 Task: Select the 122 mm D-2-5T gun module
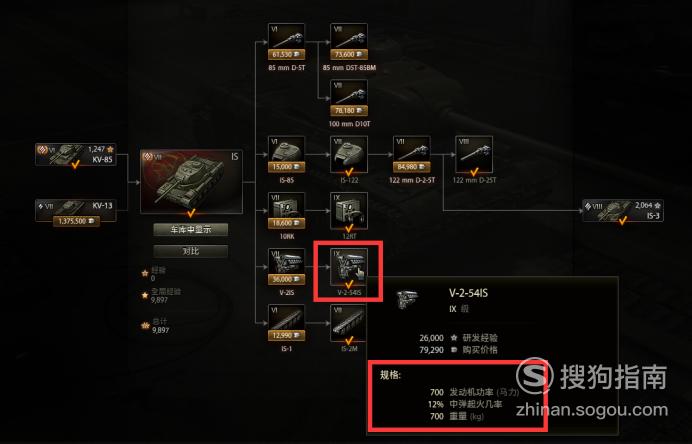411,154
